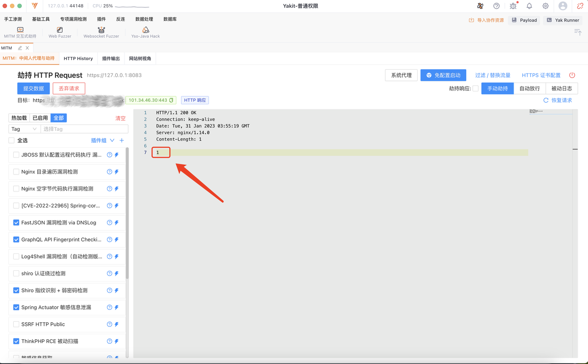Expand the 插件组 dropdown
This screenshot has width=588, height=364.
tap(102, 140)
